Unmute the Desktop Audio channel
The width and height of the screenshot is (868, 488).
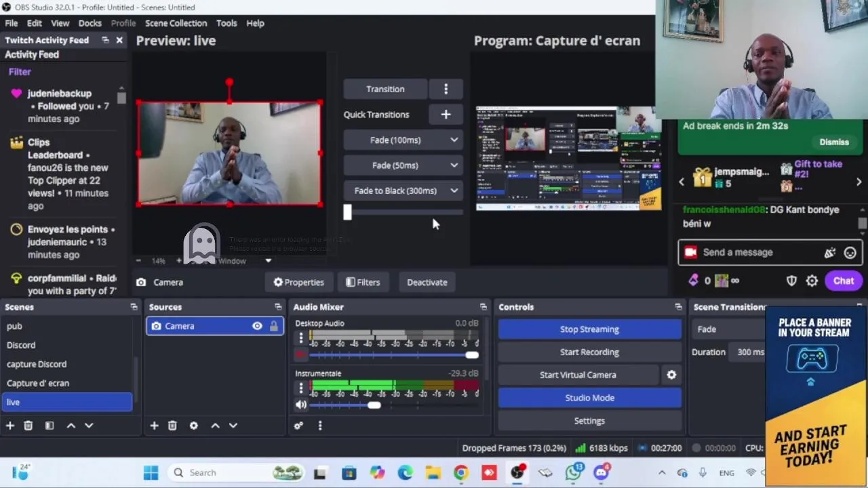301,355
